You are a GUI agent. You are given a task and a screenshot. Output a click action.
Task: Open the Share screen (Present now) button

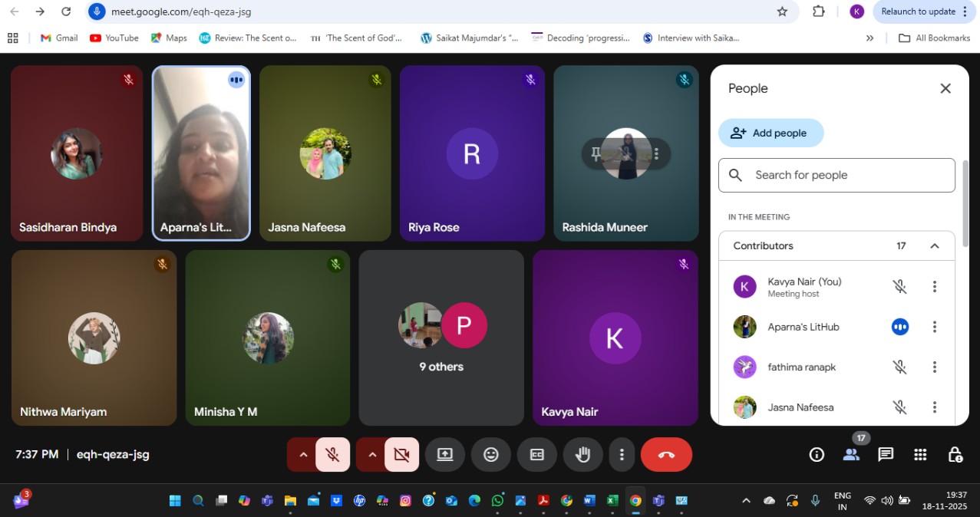445,454
